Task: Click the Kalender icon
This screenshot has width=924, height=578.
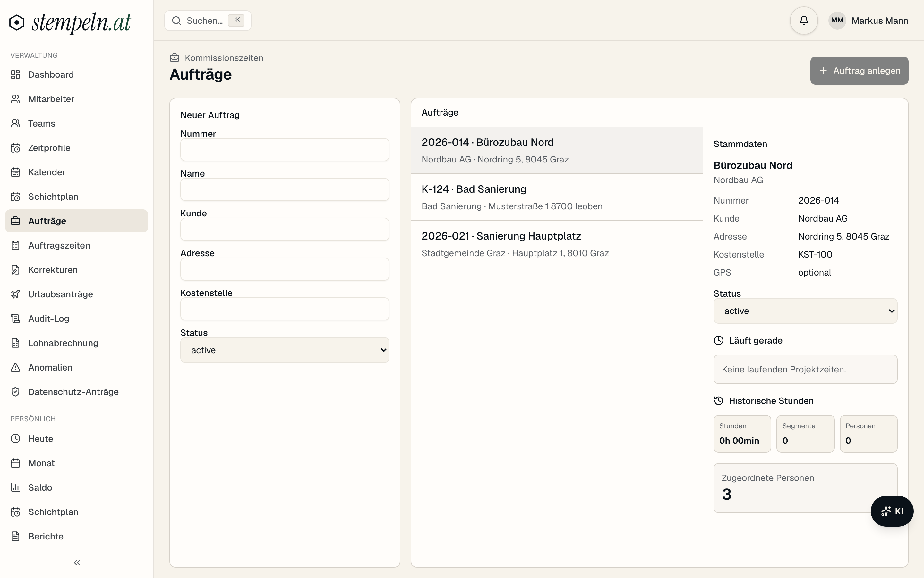Action: [x=15, y=172]
